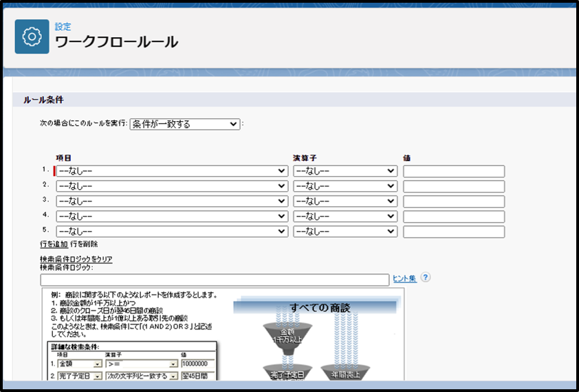Viewport: 579px width, 392px height.
Task: Select row 4 項目 field dropdown
Action: pos(172,217)
